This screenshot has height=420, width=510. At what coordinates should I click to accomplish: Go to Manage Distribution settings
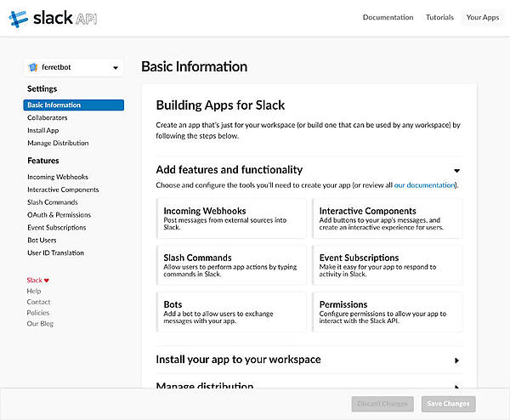pyautogui.click(x=58, y=143)
